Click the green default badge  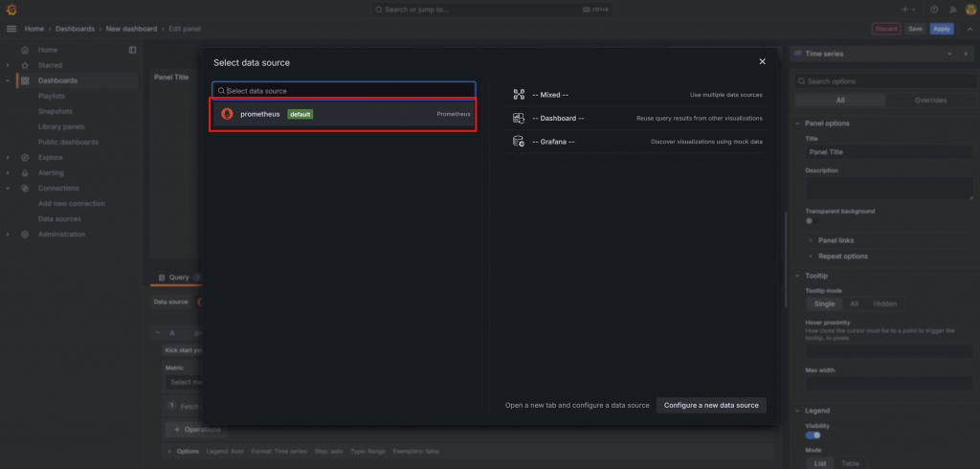[x=300, y=115]
